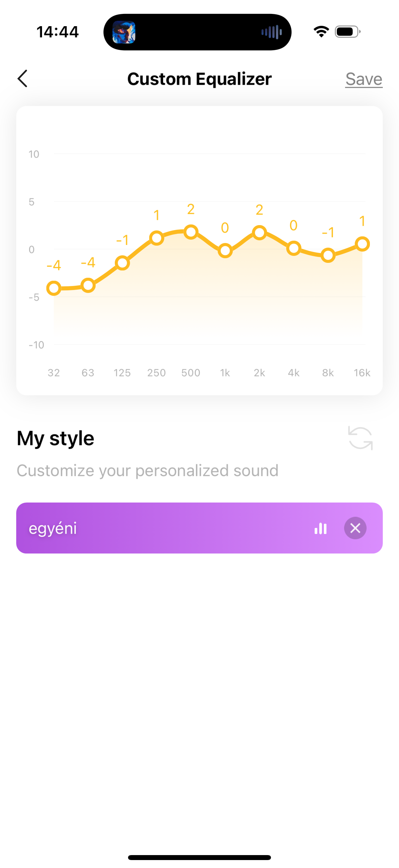Tap the equalizer bars icon on egyéni
The height and width of the screenshot is (868, 399).
(321, 528)
